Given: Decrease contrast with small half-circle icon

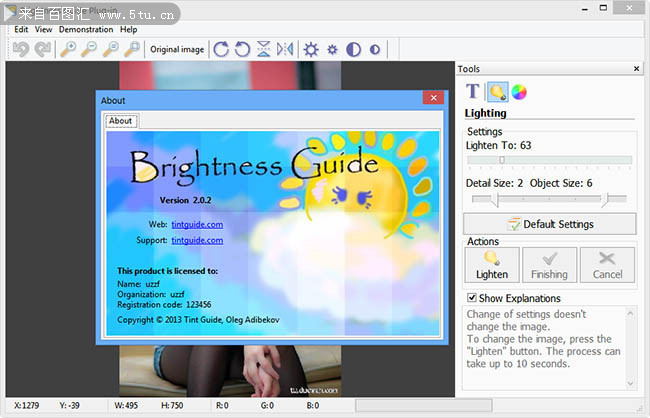Looking at the screenshot, I should 375,50.
